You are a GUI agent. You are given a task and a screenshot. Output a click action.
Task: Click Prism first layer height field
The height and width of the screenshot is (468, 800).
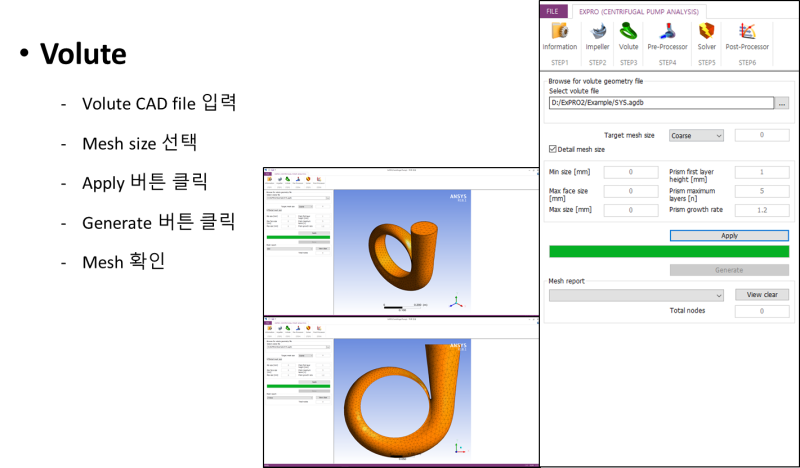(762, 172)
